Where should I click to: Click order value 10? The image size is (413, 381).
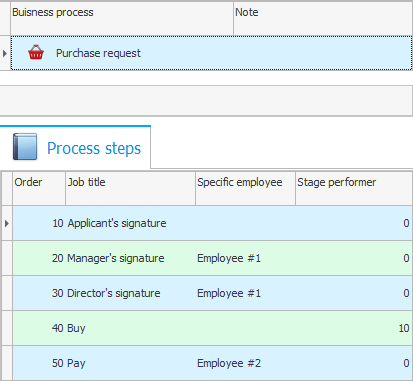[58, 223]
